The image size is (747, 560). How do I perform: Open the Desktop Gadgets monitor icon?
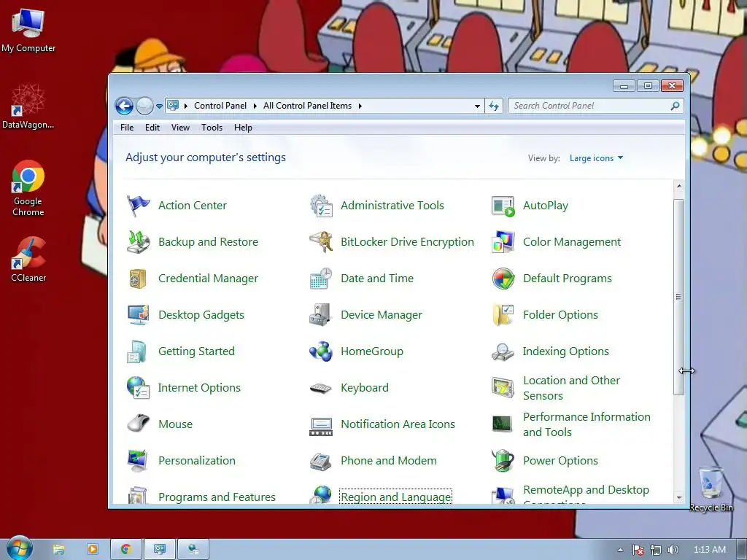(138, 315)
